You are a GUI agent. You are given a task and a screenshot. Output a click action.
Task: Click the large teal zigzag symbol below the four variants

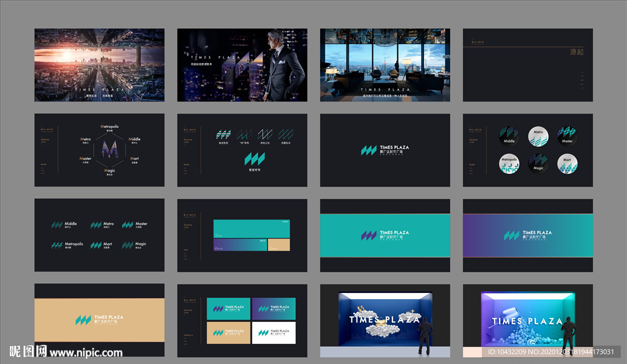(254, 160)
